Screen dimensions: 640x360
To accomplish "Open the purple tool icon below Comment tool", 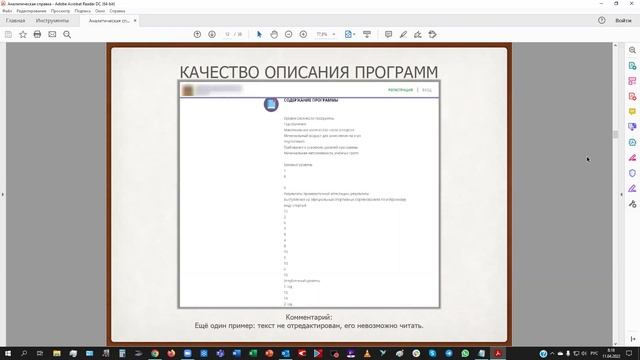I will 632,127.
